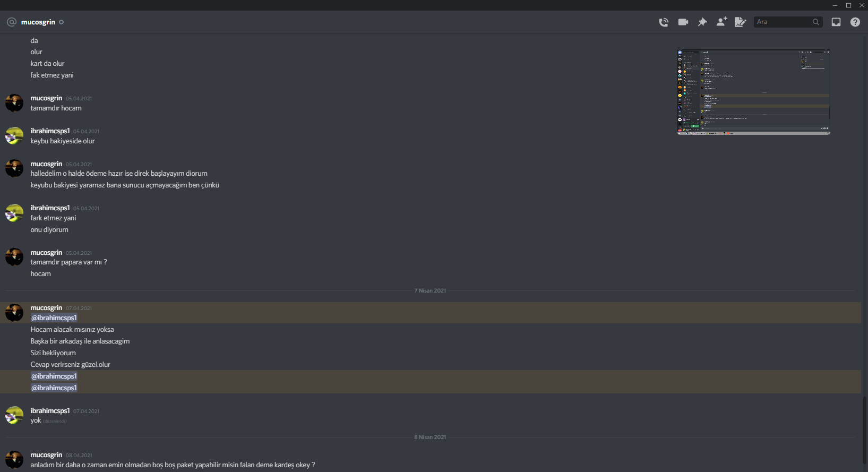
Task: Click the magnifier icon in search box
Action: (x=816, y=22)
